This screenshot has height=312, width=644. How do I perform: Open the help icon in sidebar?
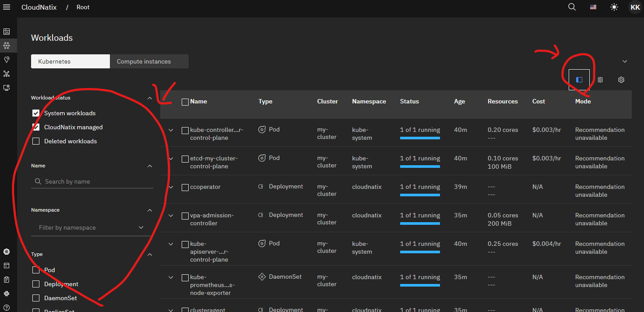click(x=7, y=308)
